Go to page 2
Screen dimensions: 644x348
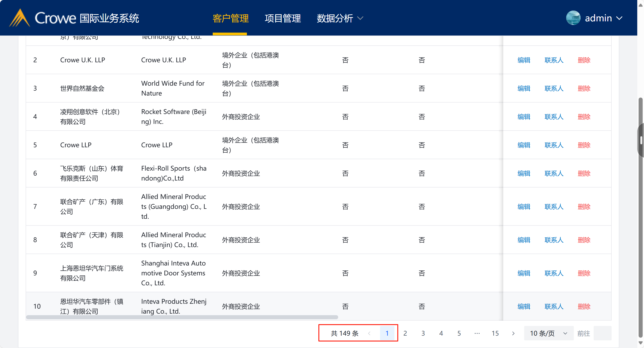405,333
